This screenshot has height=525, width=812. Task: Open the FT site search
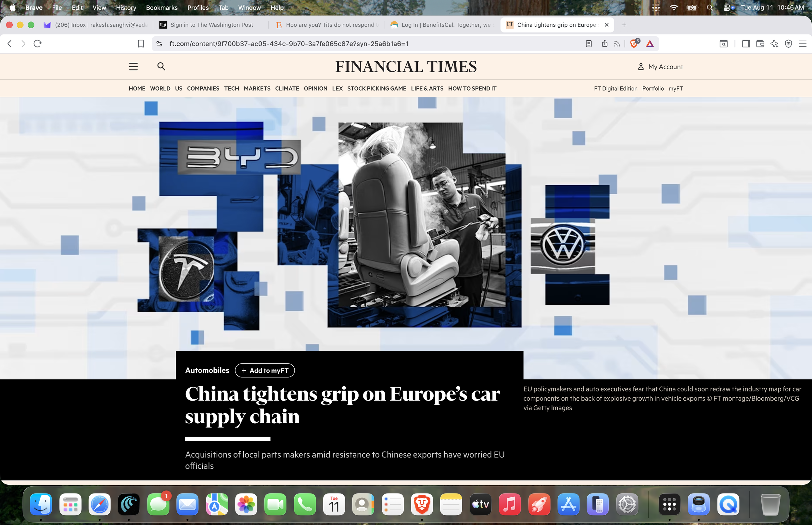tap(161, 67)
